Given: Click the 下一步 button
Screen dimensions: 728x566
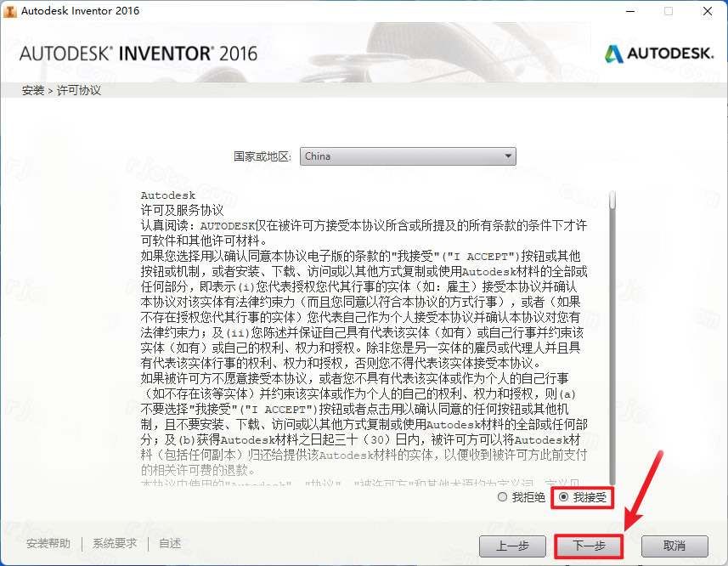Looking at the screenshot, I should [589, 546].
